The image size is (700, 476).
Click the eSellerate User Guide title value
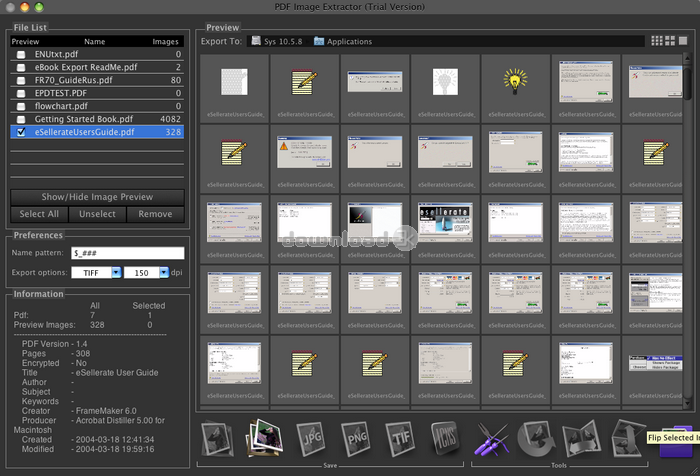coord(117,372)
